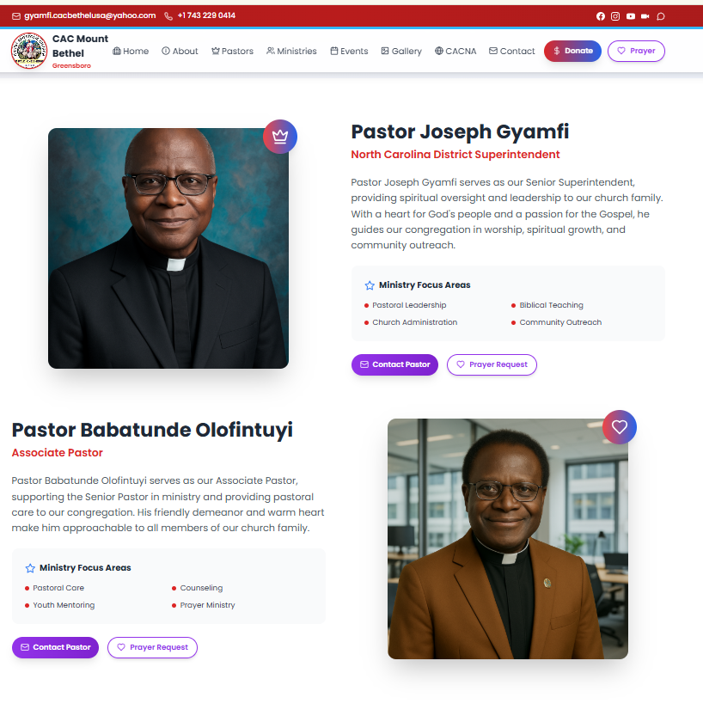Click Prayer Request under Pastor Olofintuyi
The height and width of the screenshot is (728, 703).
[x=152, y=647]
